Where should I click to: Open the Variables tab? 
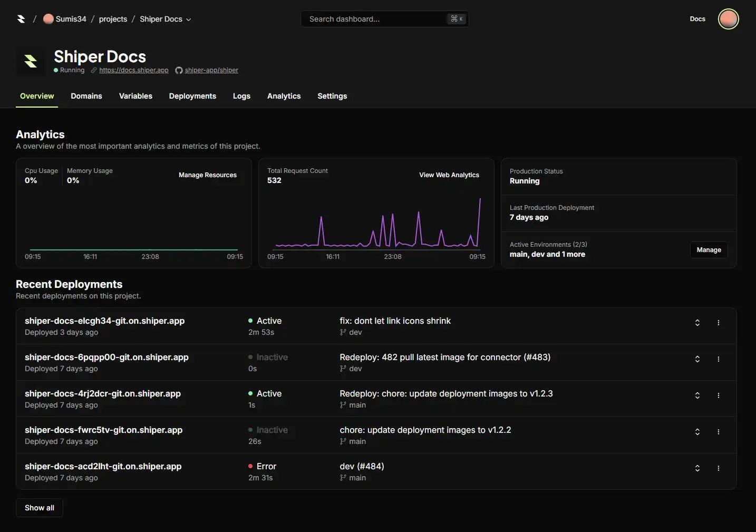click(135, 96)
